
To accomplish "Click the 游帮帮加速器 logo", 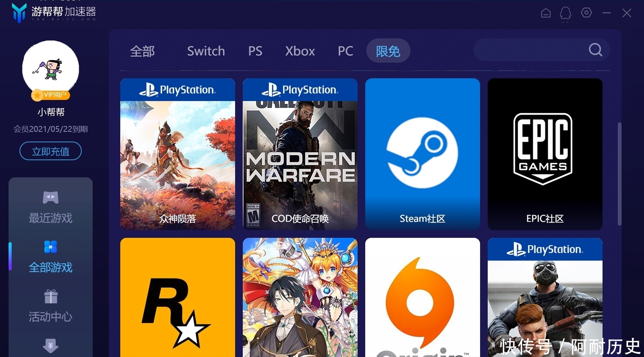I will coord(54,13).
